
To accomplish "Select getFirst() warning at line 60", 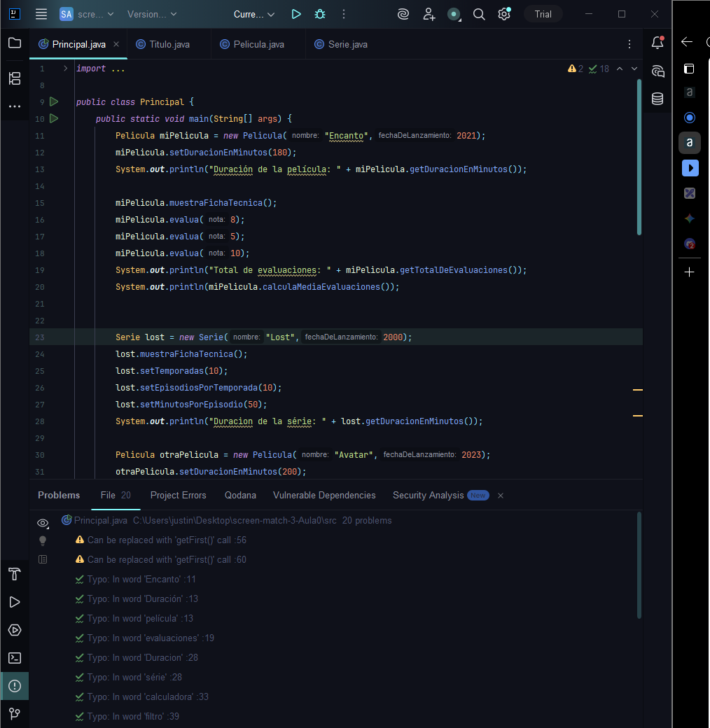I will coord(160,559).
